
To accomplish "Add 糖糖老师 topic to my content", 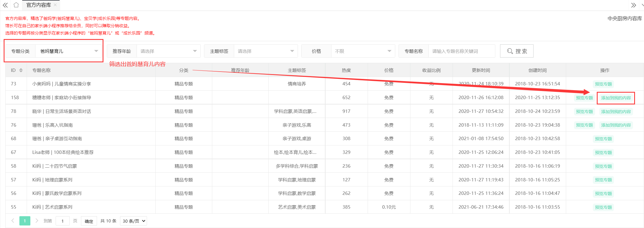I will [616, 98].
